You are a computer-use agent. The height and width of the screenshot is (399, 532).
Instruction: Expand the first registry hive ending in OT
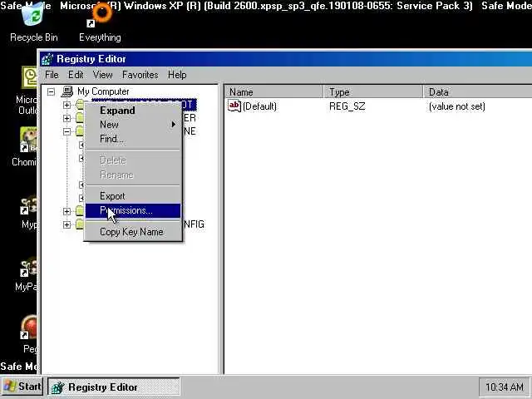[66, 105]
